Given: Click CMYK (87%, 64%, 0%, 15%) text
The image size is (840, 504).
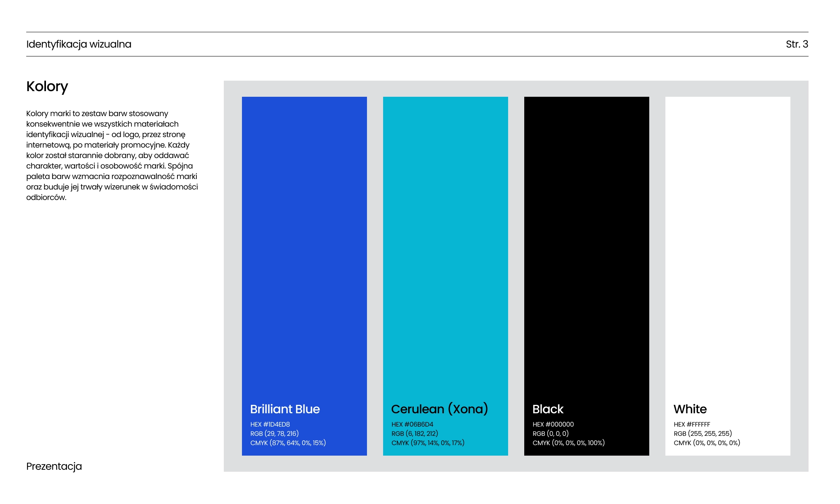Looking at the screenshot, I should click(288, 443).
